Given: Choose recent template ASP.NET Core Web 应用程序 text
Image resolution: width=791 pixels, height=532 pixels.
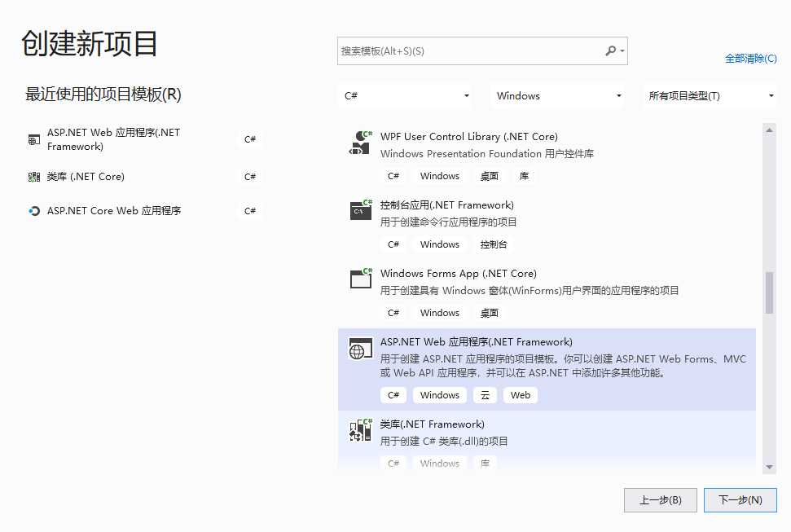Looking at the screenshot, I should coord(114,211).
